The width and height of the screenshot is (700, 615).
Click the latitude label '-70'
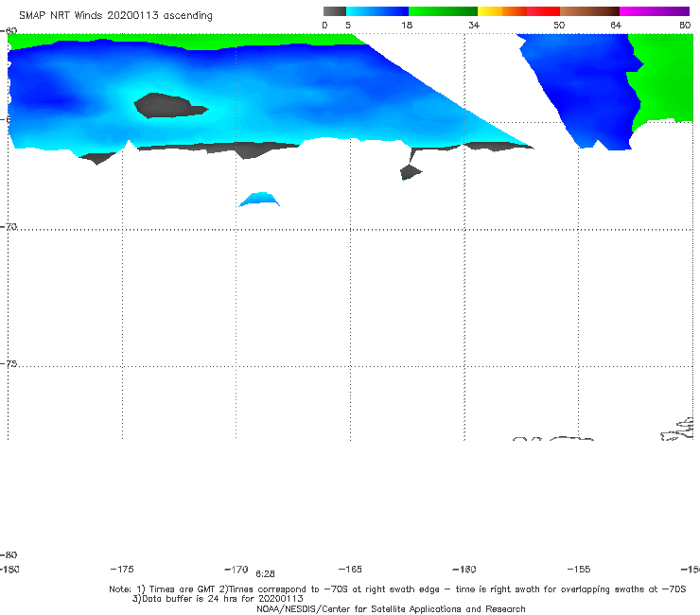(x=9, y=227)
